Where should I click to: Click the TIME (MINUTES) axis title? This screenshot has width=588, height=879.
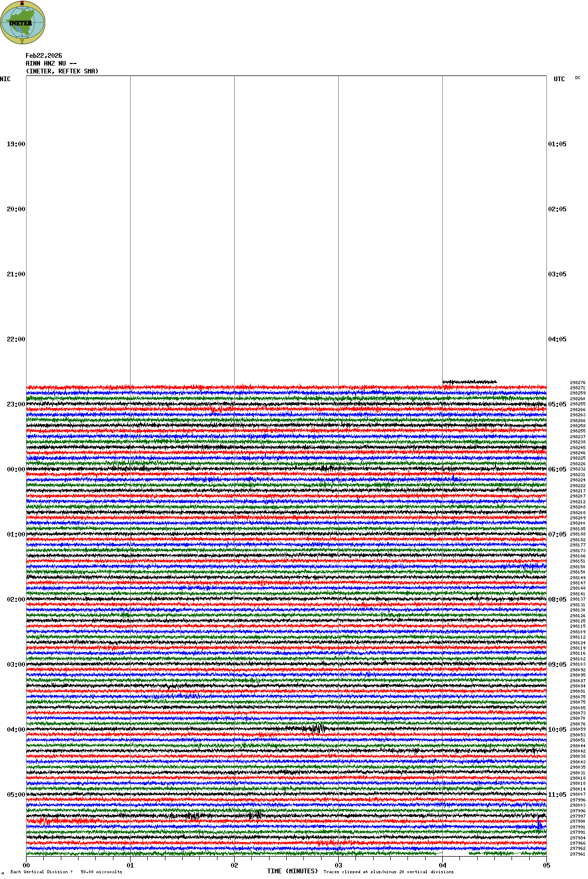292,871
